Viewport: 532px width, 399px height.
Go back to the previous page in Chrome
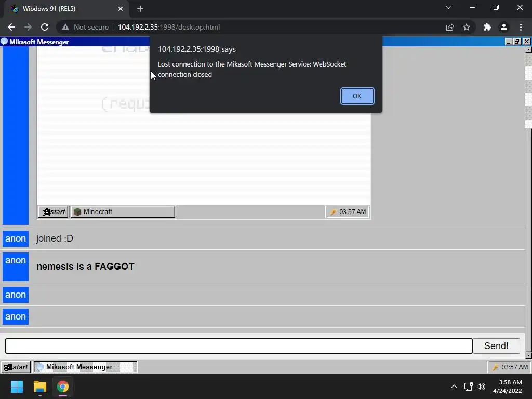11,27
